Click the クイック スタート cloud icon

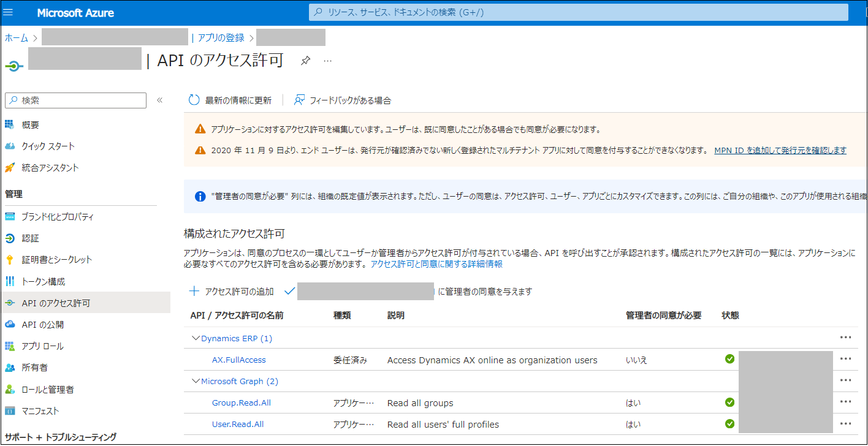coord(10,146)
